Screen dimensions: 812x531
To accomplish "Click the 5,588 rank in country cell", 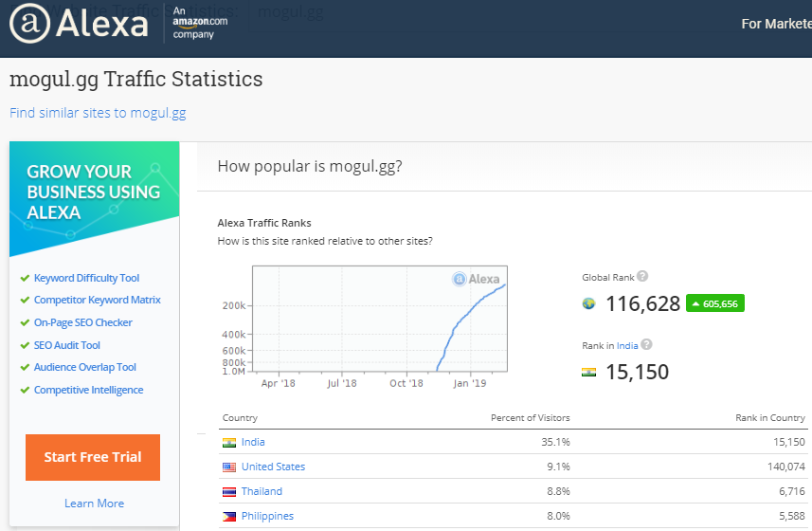I will pyautogui.click(x=792, y=517).
